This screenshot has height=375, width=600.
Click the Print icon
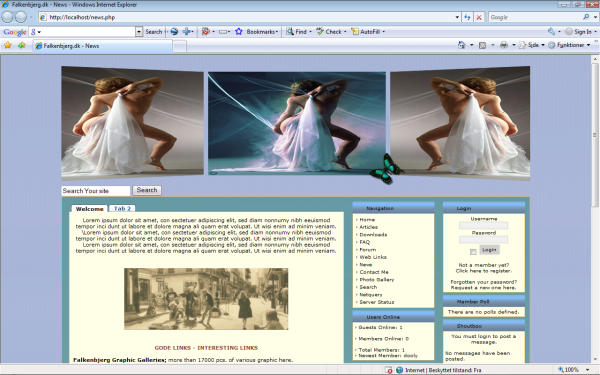tap(504, 45)
